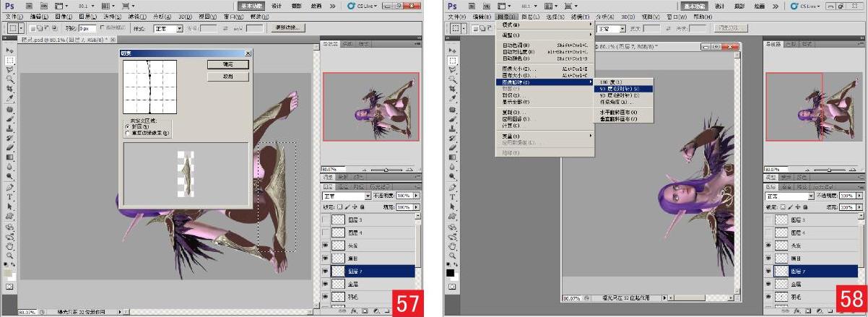Select Quick Selection tool in left screenshot
Image resolution: width=868 pixels, height=317 pixels.
click(10, 79)
